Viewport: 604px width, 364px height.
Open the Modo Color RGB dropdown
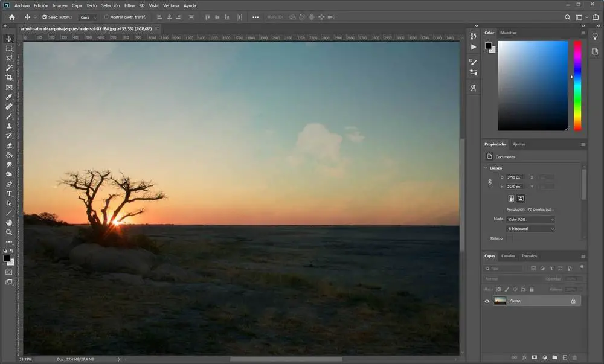tap(530, 219)
